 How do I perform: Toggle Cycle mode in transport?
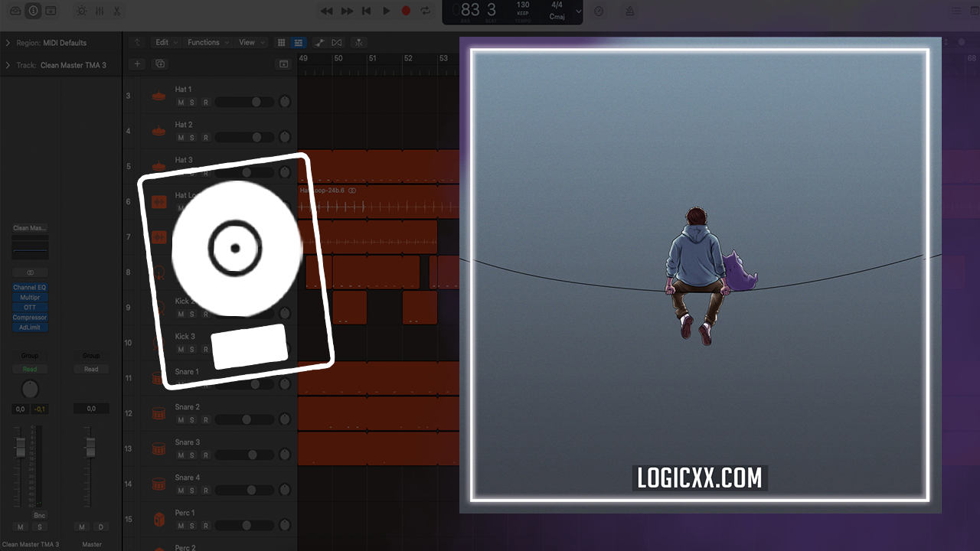point(426,11)
